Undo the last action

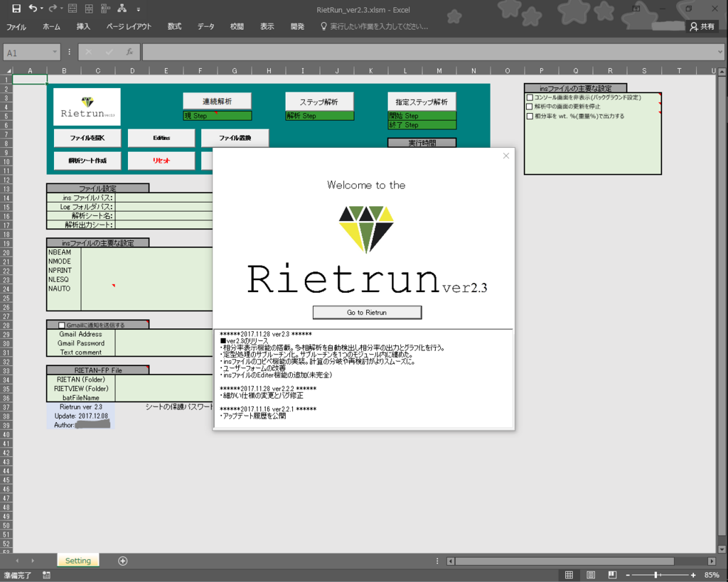point(32,9)
